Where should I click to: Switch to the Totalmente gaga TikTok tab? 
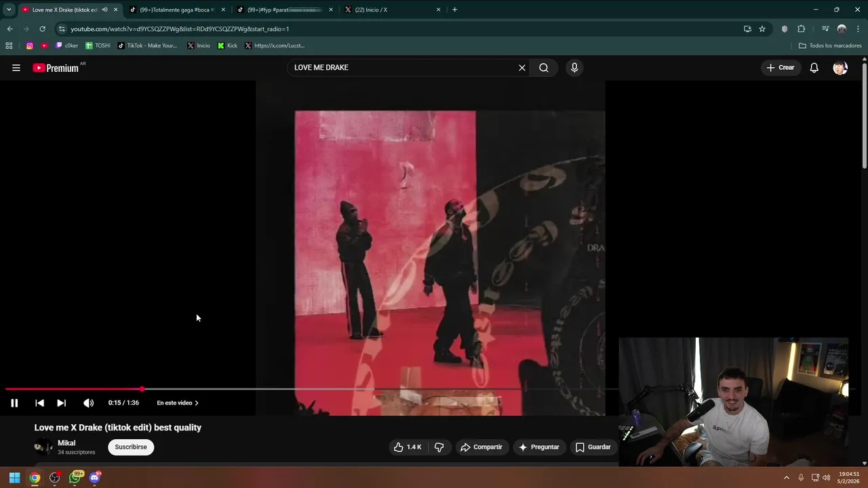(176, 9)
